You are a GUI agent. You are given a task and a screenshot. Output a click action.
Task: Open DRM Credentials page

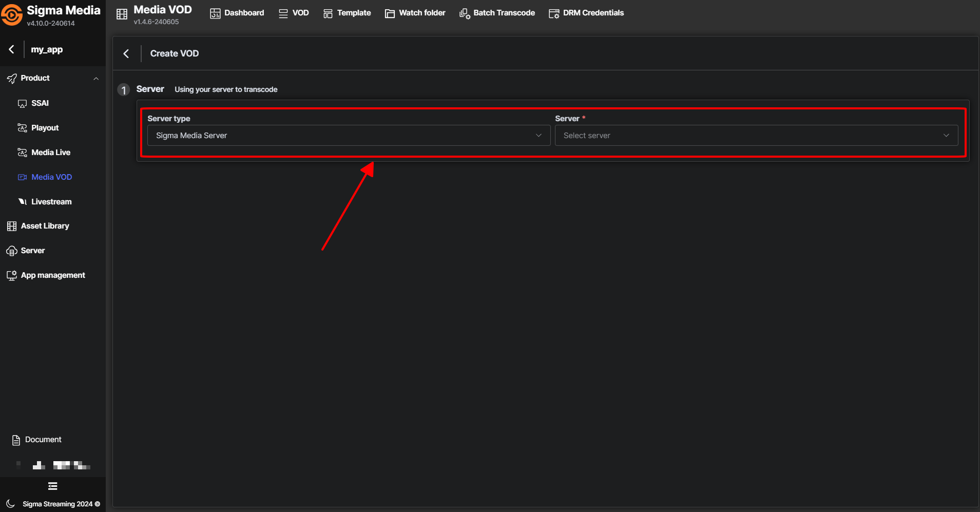586,13
